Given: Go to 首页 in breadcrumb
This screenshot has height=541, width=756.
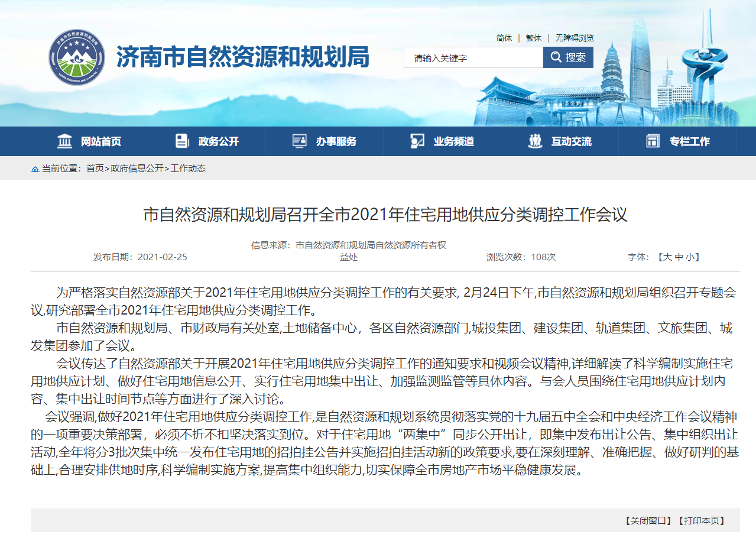Looking at the screenshot, I should [95, 169].
